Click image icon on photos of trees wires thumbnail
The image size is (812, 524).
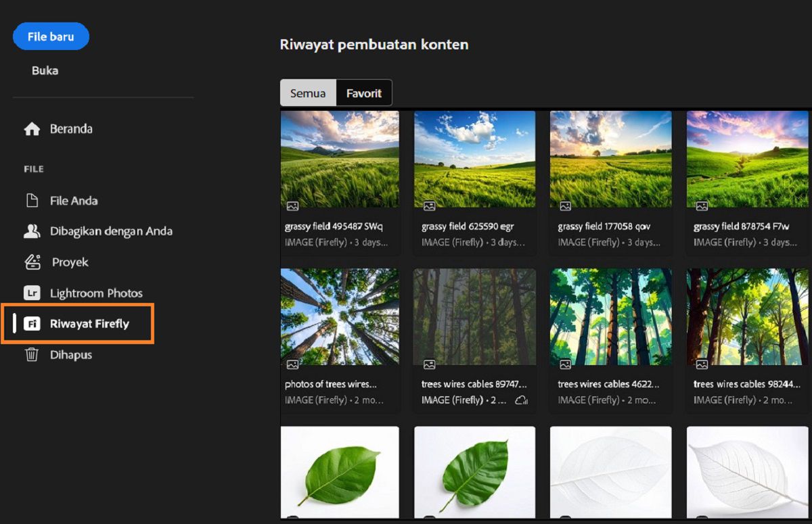[292, 364]
